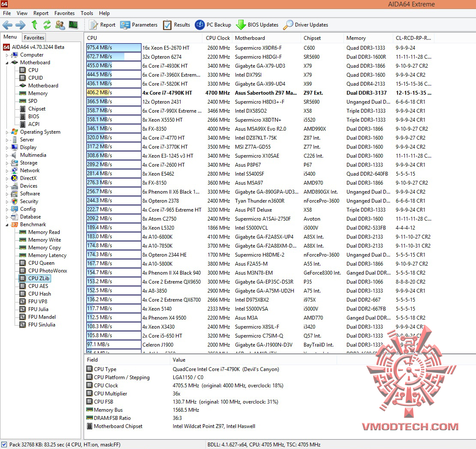Click the 672.7 MB/s result bar
Screen dimensions: 476x449
pos(114,57)
